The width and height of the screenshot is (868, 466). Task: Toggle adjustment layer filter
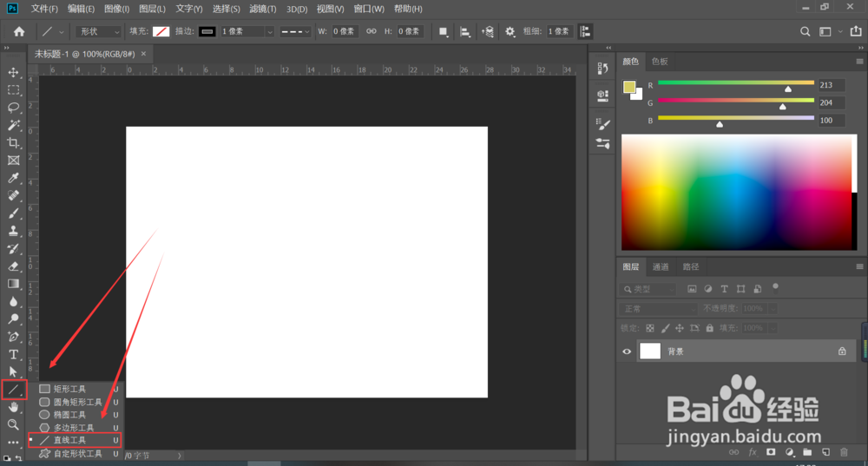[x=708, y=289]
